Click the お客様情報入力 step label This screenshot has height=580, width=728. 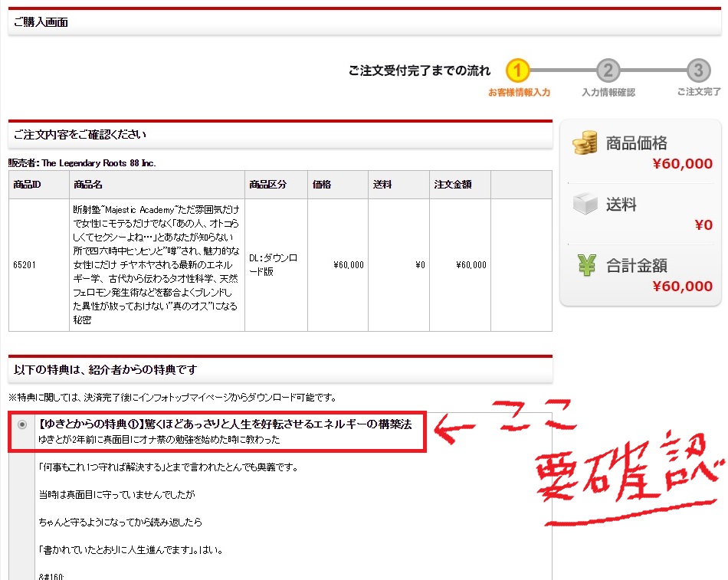coord(519,93)
